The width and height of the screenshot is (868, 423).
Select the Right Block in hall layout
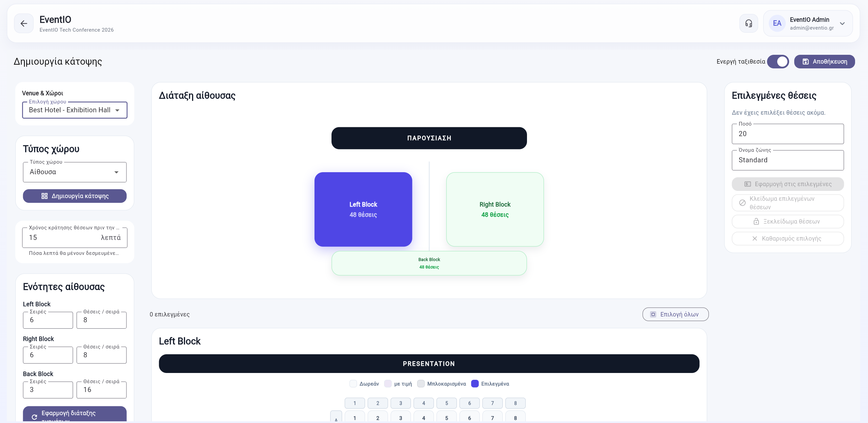tap(495, 209)
